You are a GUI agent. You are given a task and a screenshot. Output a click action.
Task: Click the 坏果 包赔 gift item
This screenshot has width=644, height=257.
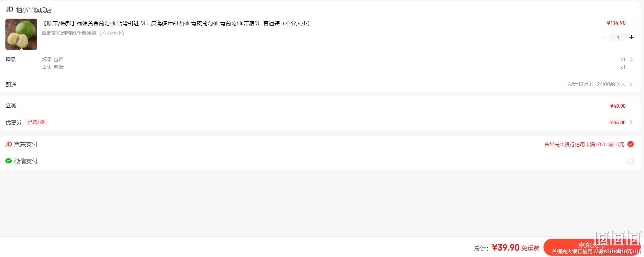(x=53, y=59)
